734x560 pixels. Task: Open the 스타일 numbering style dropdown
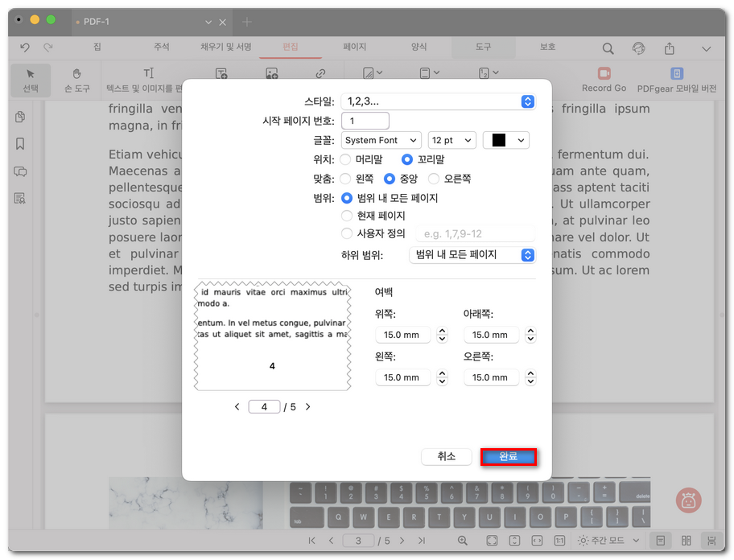point(439,101)
